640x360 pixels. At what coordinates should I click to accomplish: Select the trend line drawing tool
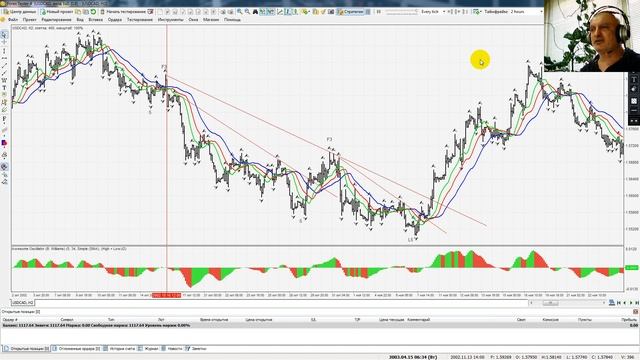tap(4, 65)
